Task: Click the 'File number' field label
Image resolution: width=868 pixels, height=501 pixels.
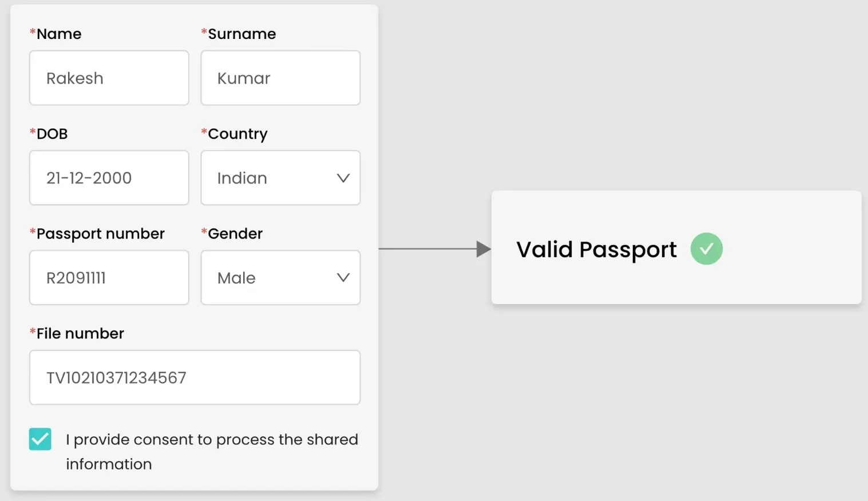Action: (x=80, y=333)
